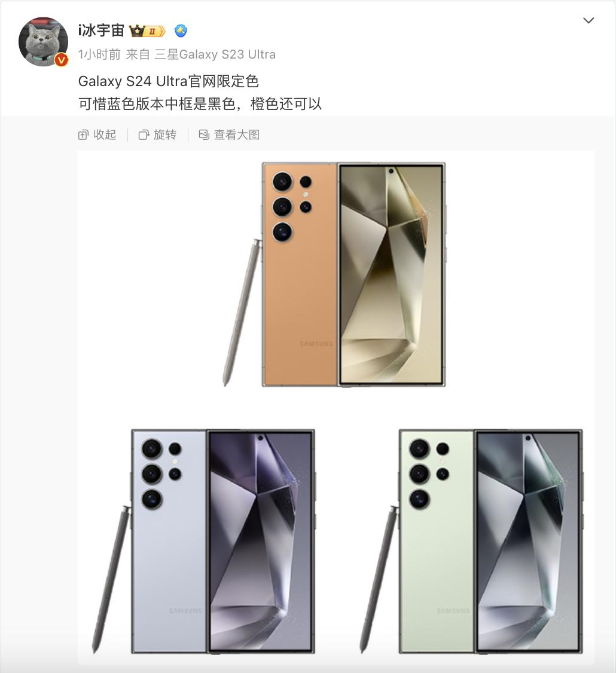Click the S Pen beside the green phone
616x673 pixels.
tap(379, 579)
